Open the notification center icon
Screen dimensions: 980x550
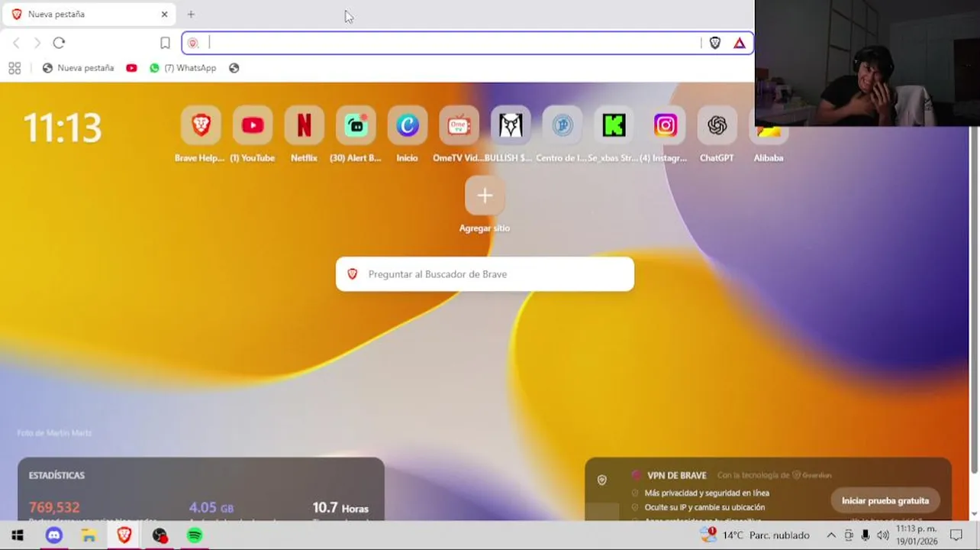tap(956, 535)
